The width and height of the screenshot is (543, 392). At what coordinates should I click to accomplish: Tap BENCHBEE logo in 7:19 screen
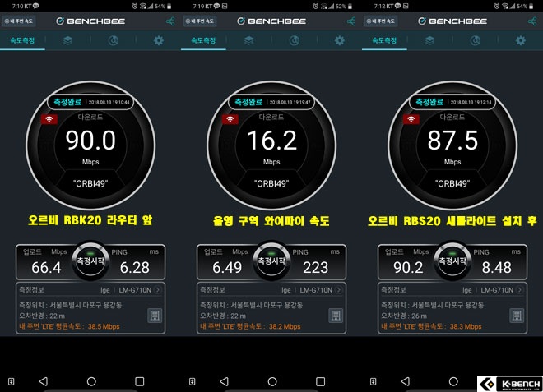pyautogui.click(x=271, y=21)
